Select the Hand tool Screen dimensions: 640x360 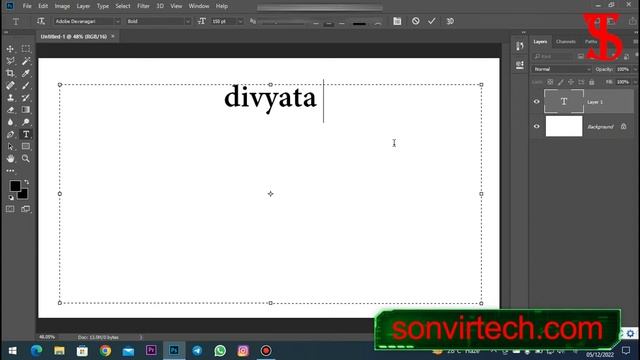[10, 158]
